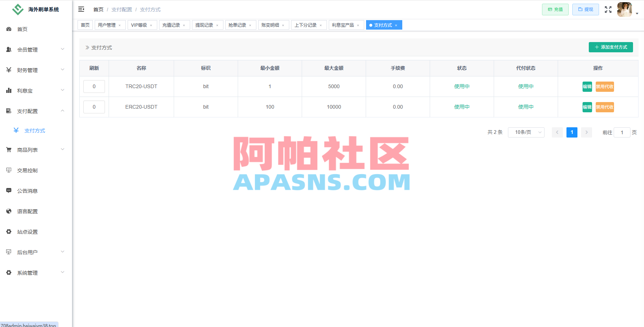The image size is (644, 327).
Task: Close the 用户管理 tab
Action: [120, 25]
